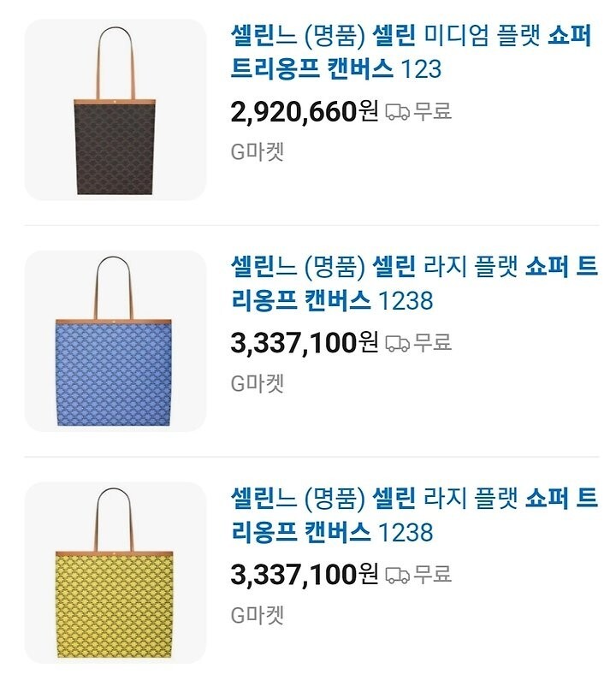Screen dimensions: 616x674
Task: Open the yellow tote bag thumbnail
Action: point(115,572)
